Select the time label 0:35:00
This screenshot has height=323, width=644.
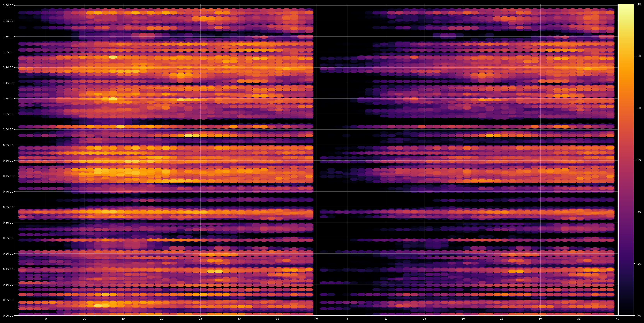pos(8,207)
